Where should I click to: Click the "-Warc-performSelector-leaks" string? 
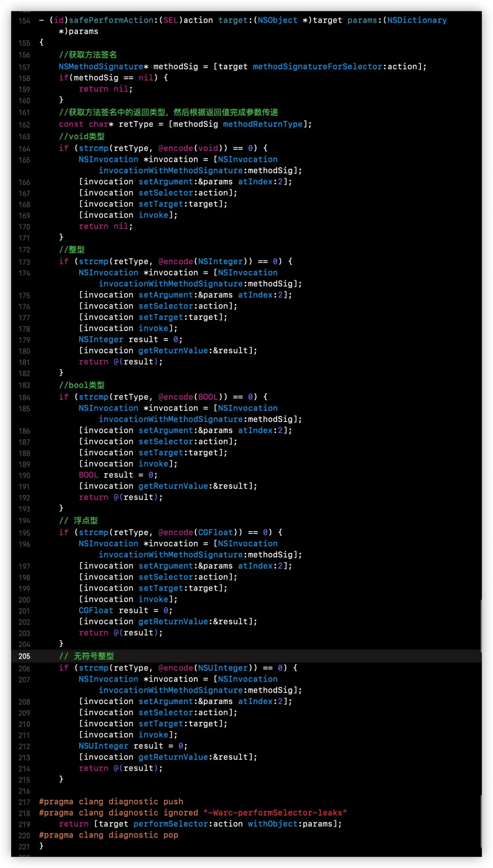(275, 813)
